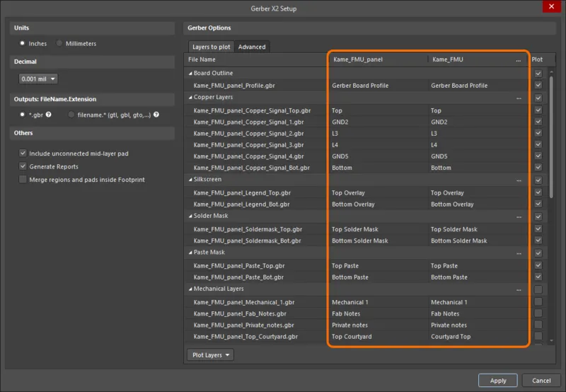The height and width of the screenshot is (392, 566).
Task: Disable Generate Reports checkbox
Action: 23,167
